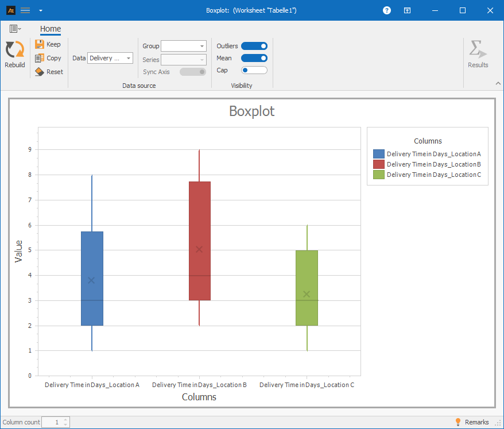
Task: Click the Copy chart icon
Action: 40,58
